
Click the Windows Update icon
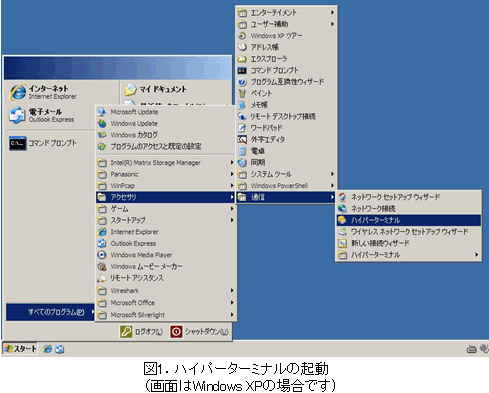click(x=102, y=123)
